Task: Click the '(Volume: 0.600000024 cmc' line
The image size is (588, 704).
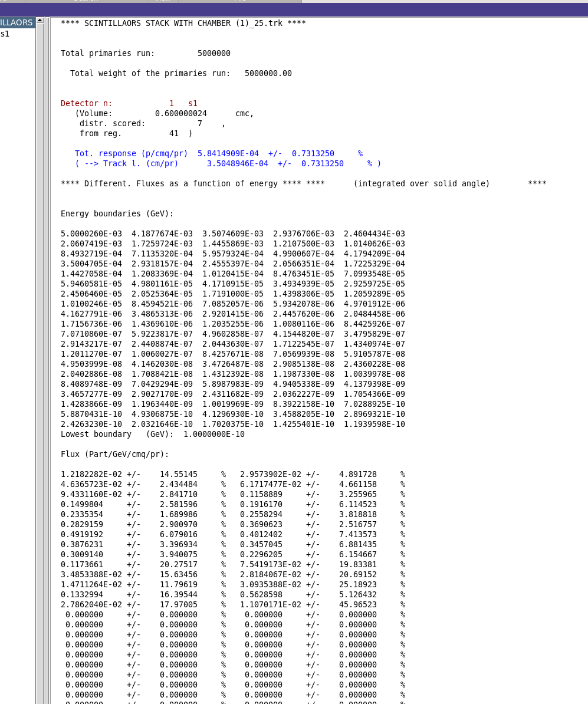Action: tap(165, 114)
